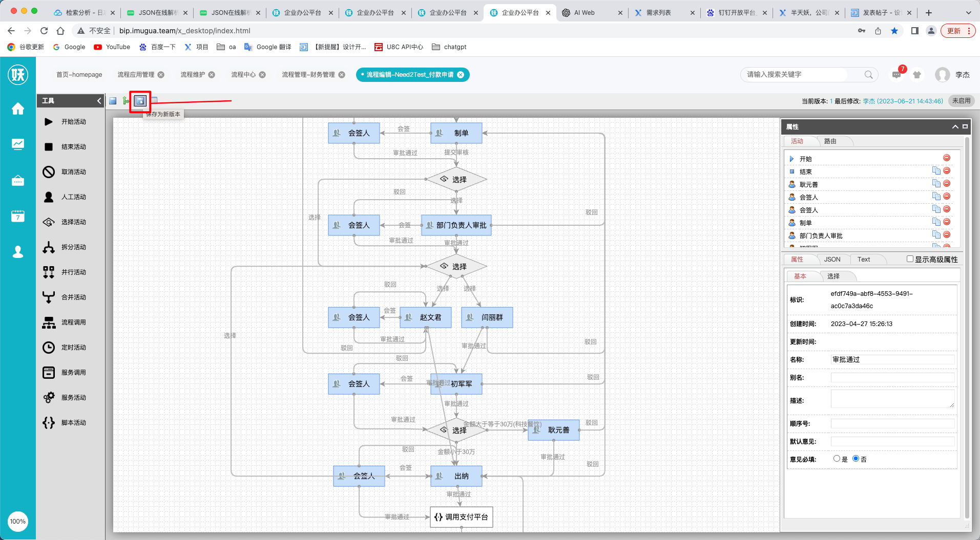Select the 否 radio for 意见必填
The image size is (980, 540).
(x=856, y=459)
